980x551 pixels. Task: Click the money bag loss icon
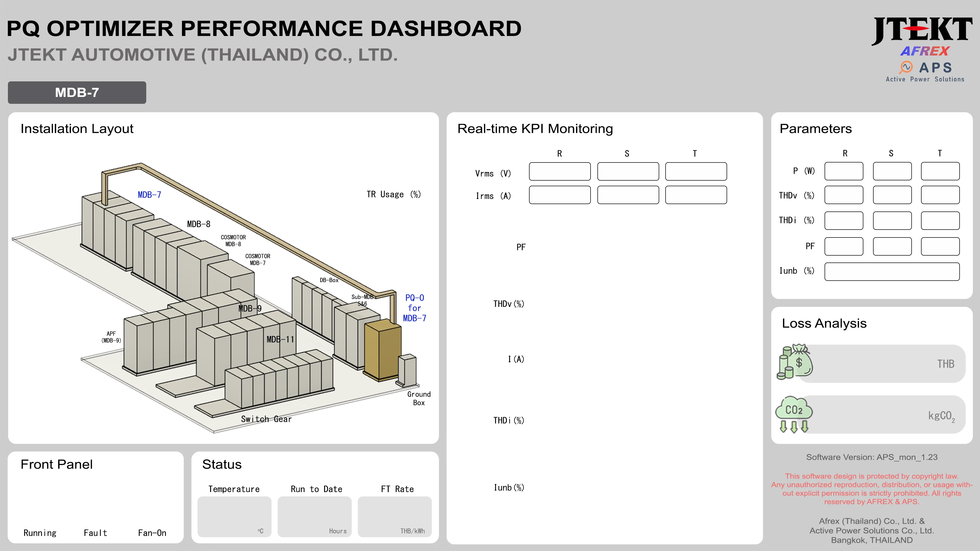click(x=795, y=362)
